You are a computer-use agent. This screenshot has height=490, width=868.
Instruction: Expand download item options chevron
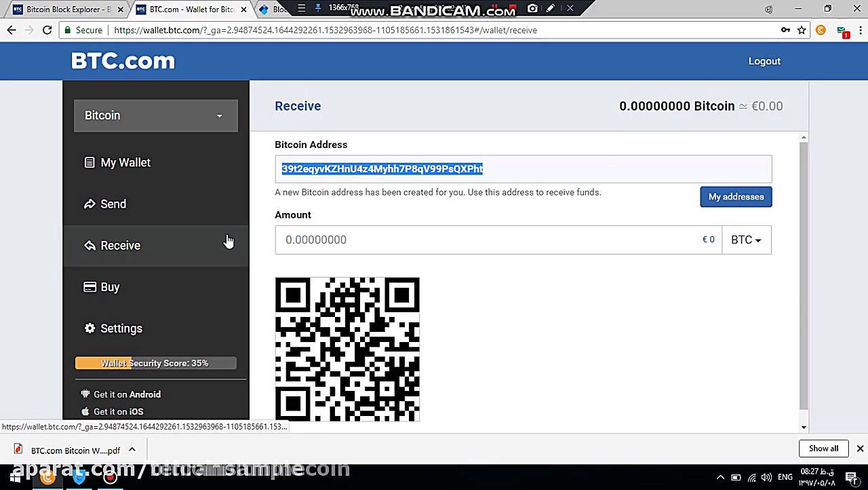click(x=132, y=450)
